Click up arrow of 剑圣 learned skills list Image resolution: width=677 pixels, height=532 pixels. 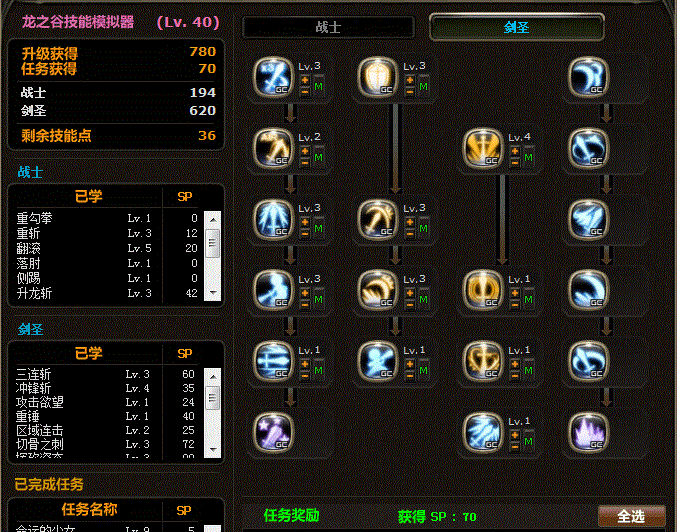tap(212, 376)
